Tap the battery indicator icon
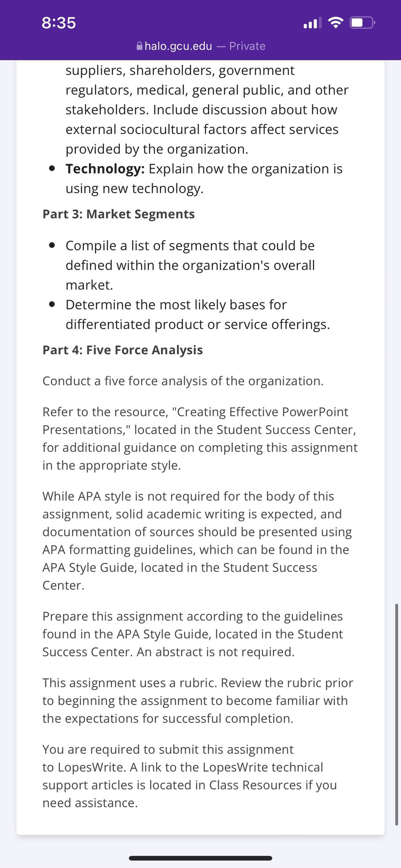Viewport: 401px width, 868px height. (362, 23)
